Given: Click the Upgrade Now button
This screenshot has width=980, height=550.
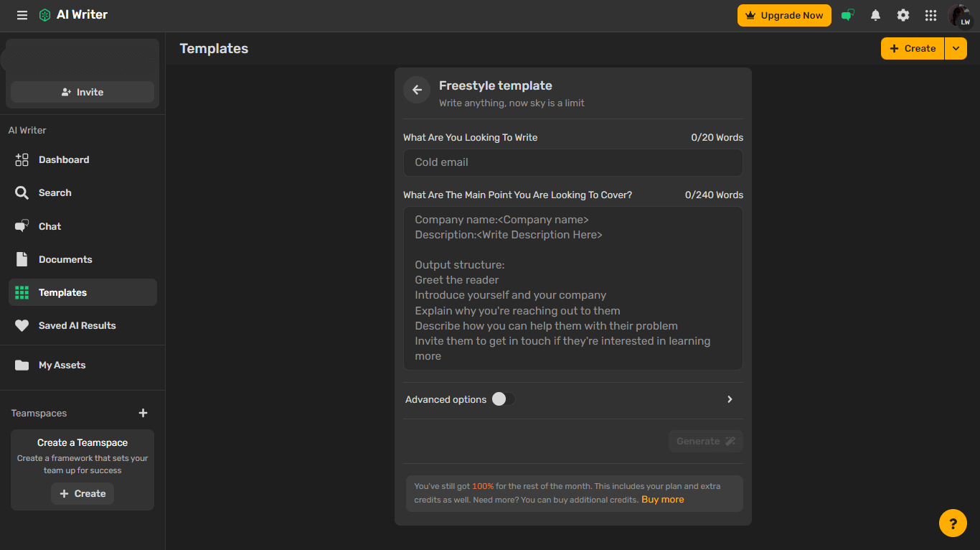Looking at the screenshot, I should [x=784, y=15].
